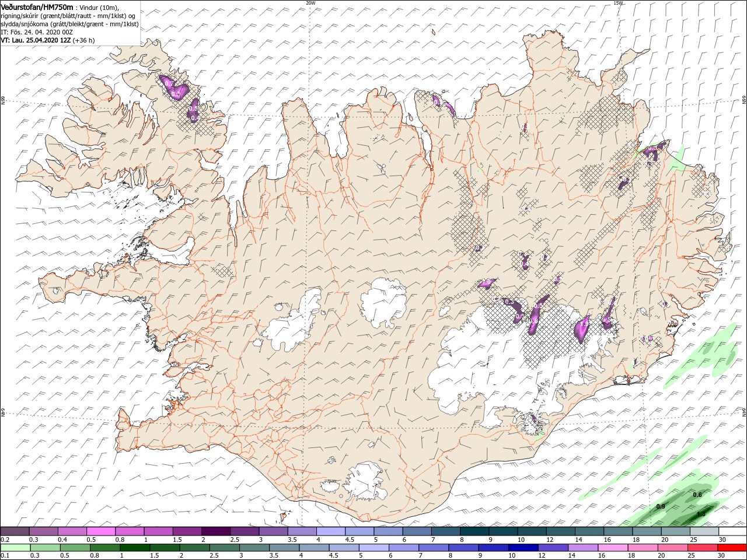Pick the palest green rain swatch between 0.1 and 0.3
Screen dimensions: 747x560
(15, 548)
